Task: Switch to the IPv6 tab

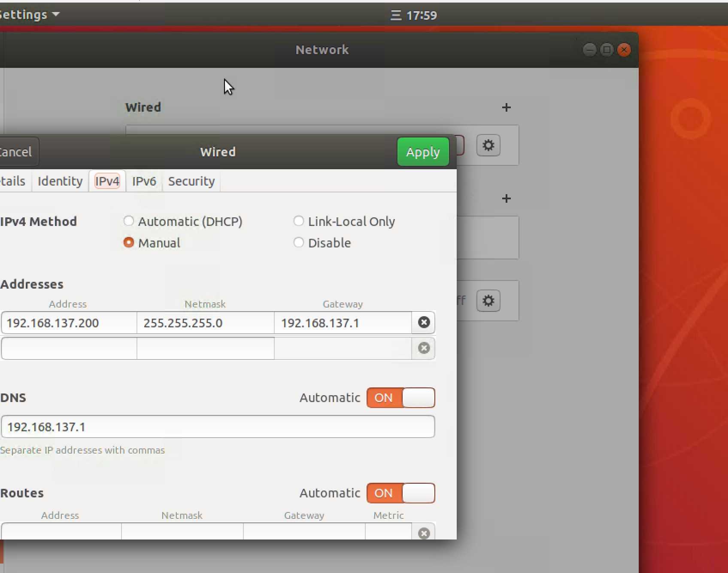Action: point(144,181)
